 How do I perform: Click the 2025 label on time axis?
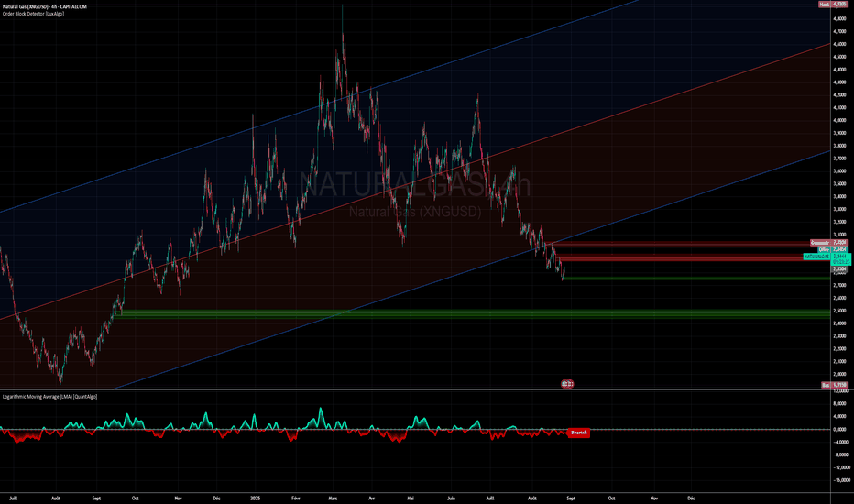pos(256,498)
